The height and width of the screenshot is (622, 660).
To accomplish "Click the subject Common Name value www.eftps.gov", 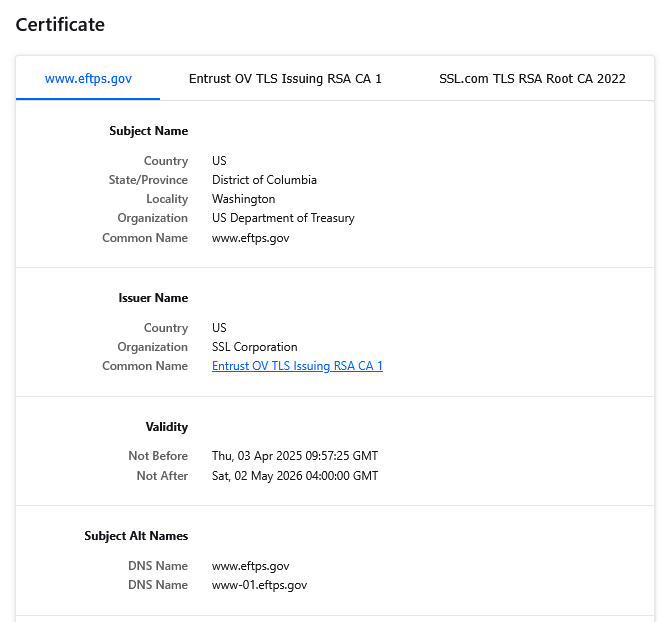I will pyautogui.click(x=250, y=238).
